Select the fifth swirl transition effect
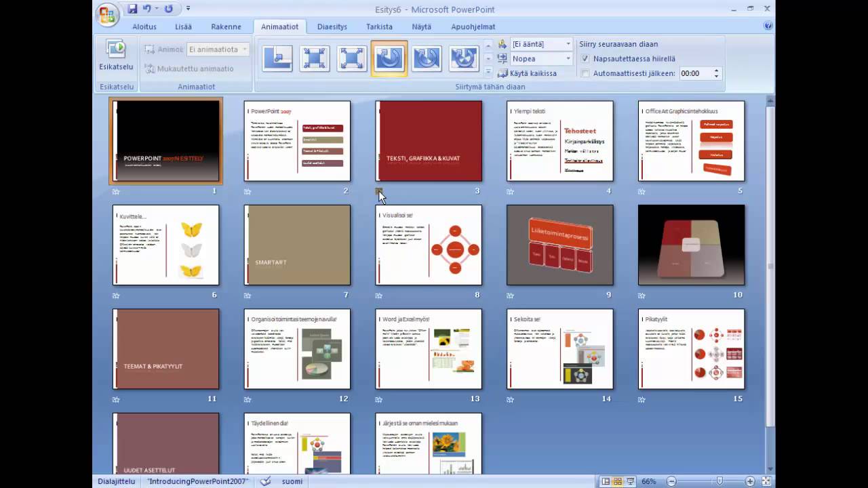868x488 pixels. click(427, 59)
